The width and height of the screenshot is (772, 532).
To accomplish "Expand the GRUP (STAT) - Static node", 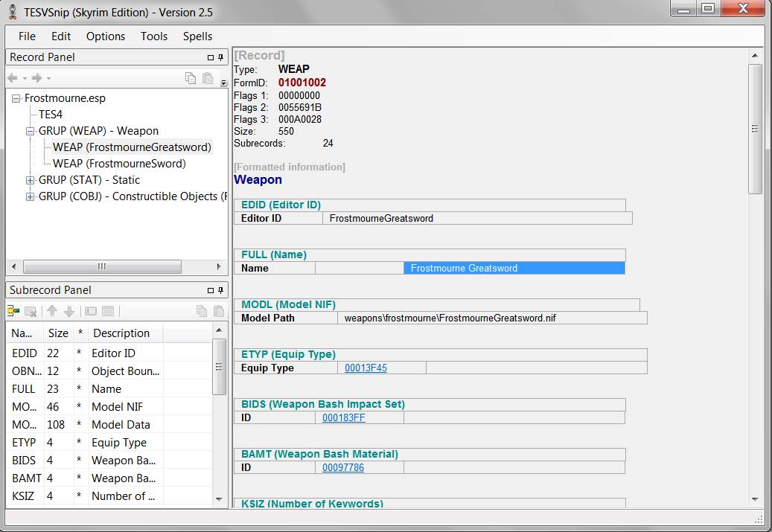I will click(x=30, y=180).
